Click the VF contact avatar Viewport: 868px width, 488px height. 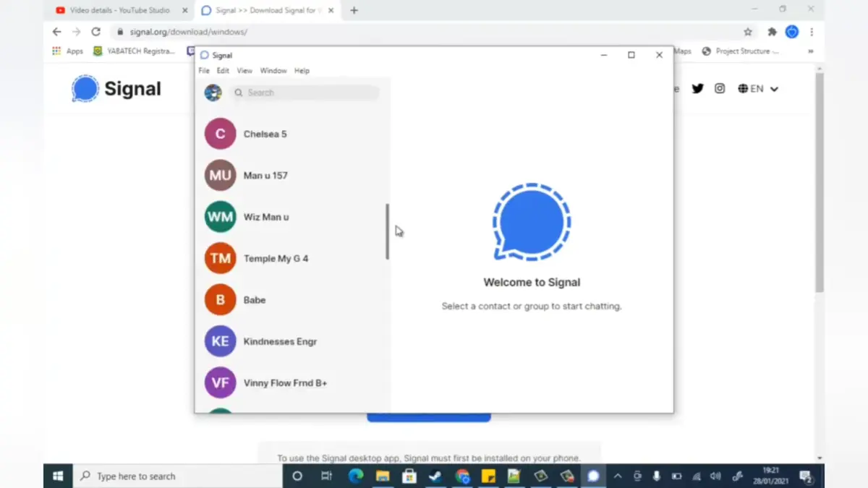(220, 383)
